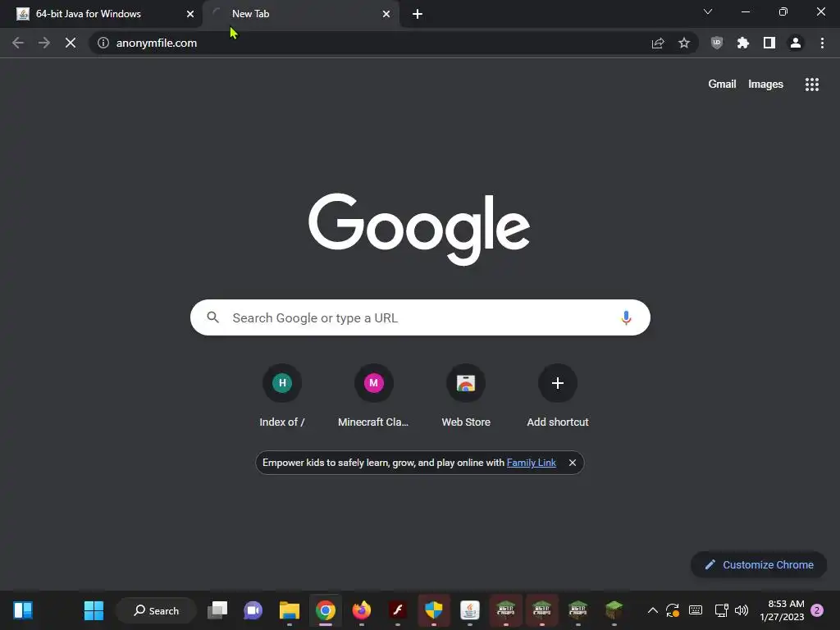The height and width of the screenshot is (630, 840).
Task: Toggle the Chrome side panel
Action: click(x=769, y=43)
